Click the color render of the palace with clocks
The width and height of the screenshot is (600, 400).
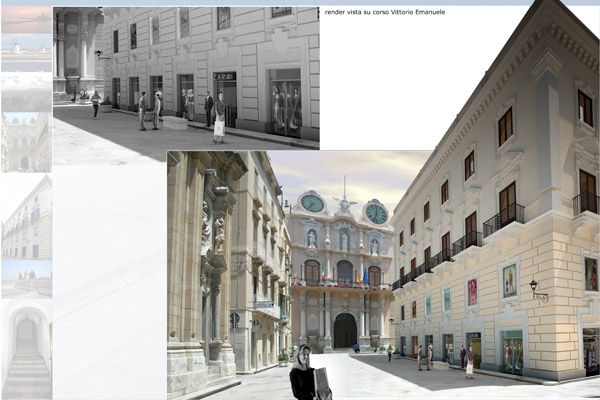(x=383, y=275)
